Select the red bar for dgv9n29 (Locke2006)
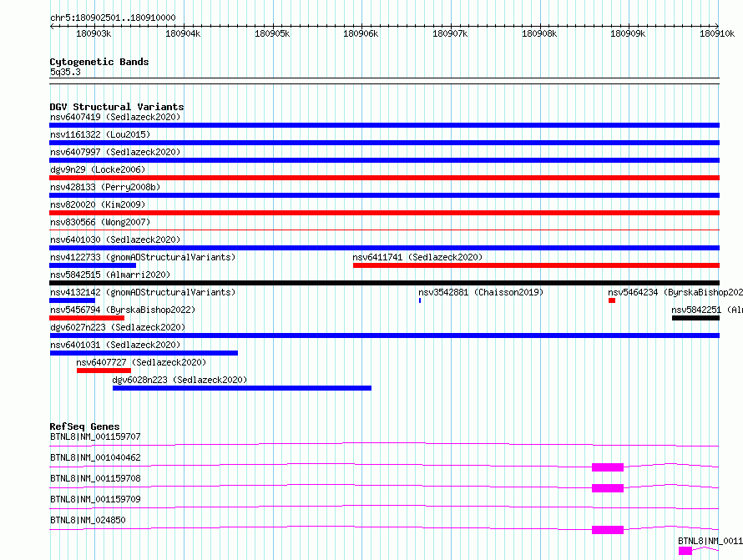 tap(384, 178)
